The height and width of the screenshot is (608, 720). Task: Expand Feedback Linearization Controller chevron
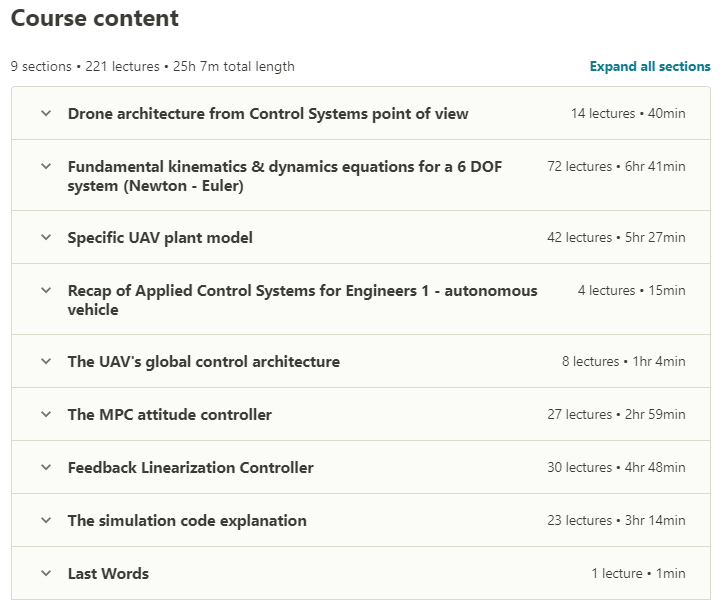pyautogui.click(x=46, y=467)
